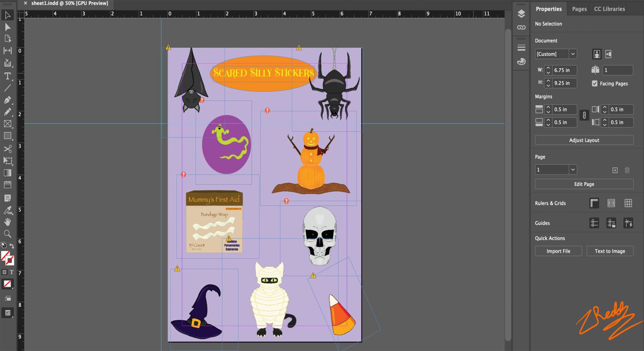Image resolution: width=644 pixels, height=351 pixels.
Task: Open the Stroke panel icon
Action: pyautogui.click(x=521, y=48)
